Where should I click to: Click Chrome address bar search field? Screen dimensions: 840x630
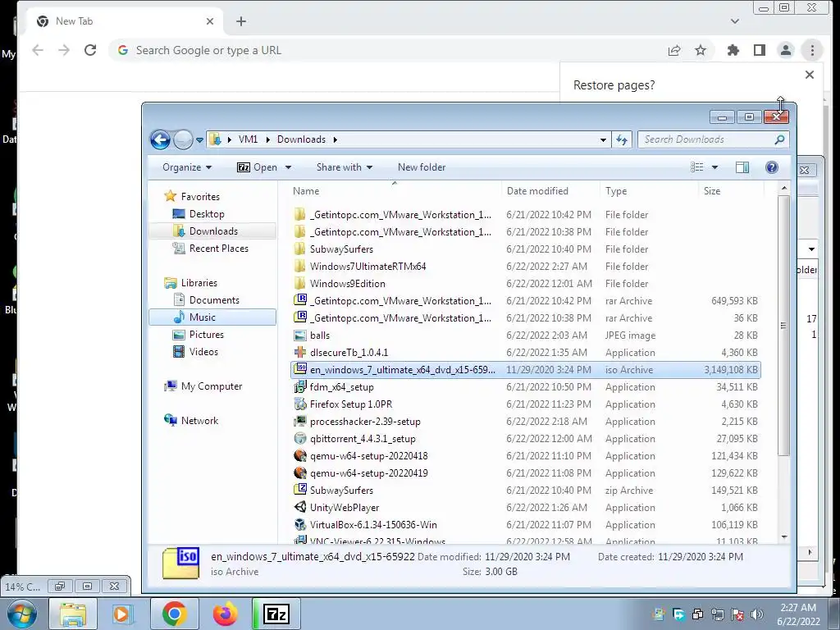(x=386, y=50)
